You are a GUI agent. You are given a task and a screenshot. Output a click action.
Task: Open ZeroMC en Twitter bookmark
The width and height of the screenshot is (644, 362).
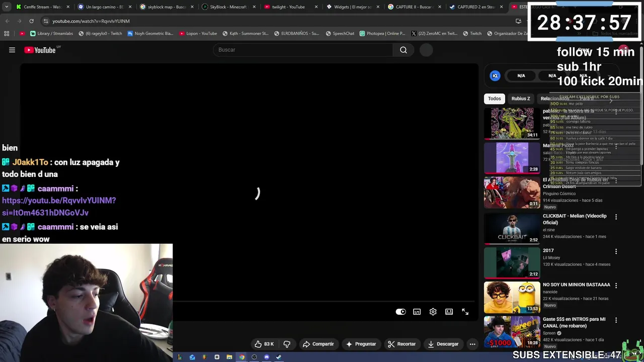point(434,34)
